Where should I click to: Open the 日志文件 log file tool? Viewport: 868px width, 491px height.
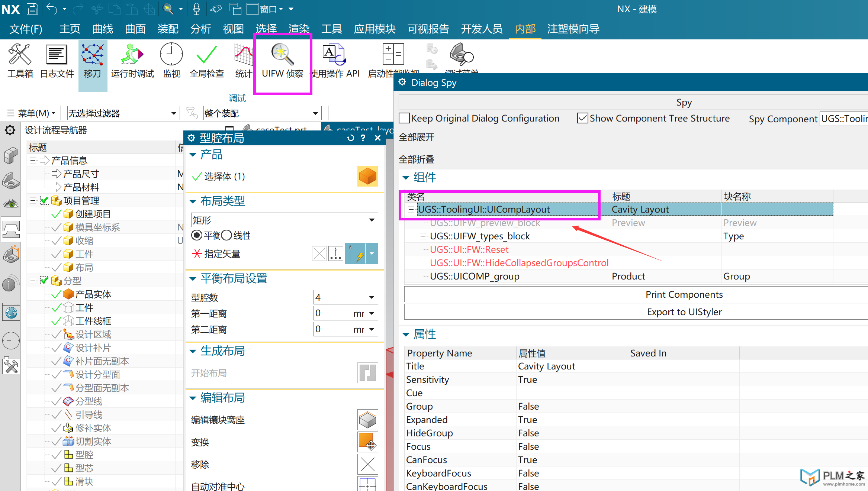(x=57, y=61)
